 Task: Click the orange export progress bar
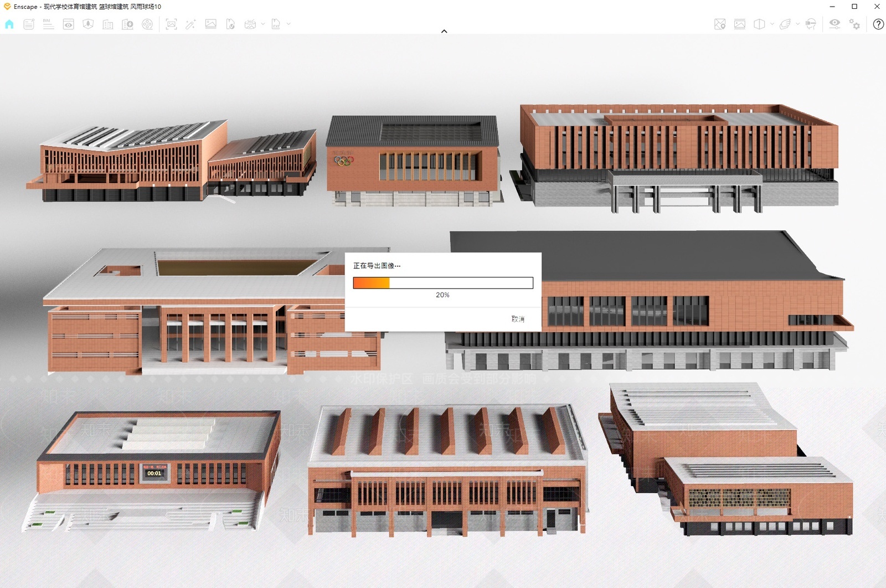pos(443,283)
